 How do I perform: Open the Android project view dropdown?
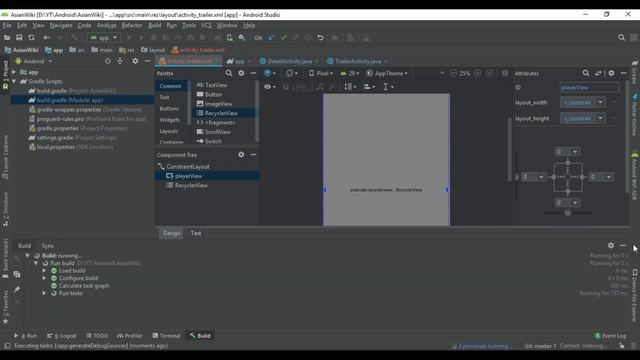[34, 61]
